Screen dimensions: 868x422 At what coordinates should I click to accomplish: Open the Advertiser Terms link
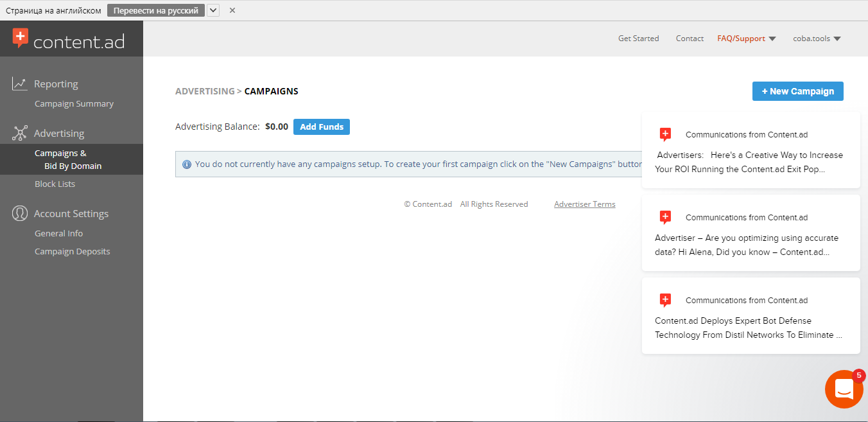pyautogui.click(x=585, y=204)
